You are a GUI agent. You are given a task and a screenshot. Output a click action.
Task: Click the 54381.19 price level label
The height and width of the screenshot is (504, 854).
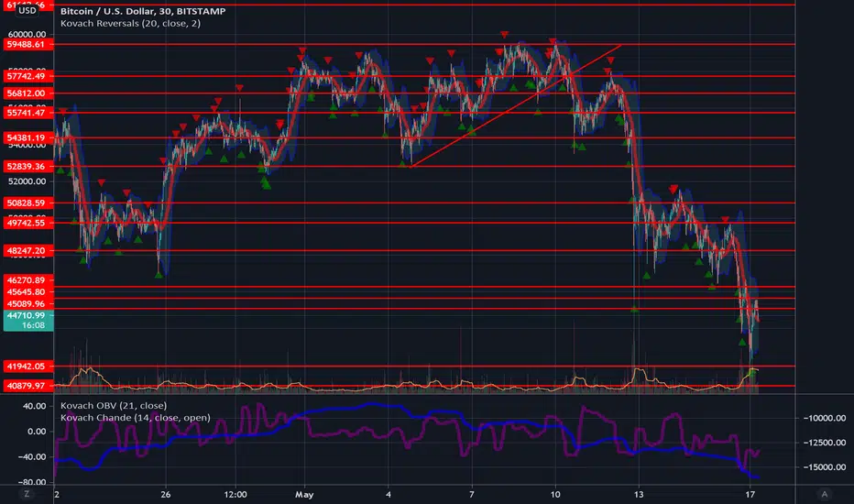(x=27, y=137)
